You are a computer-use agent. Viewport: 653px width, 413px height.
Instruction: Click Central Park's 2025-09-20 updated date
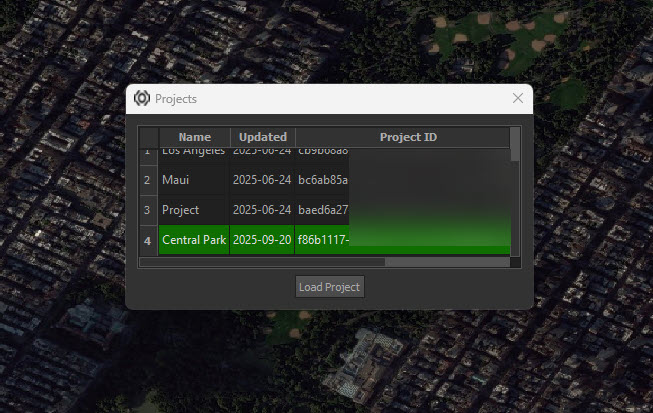pyautogui.click(x=262, y=241)
